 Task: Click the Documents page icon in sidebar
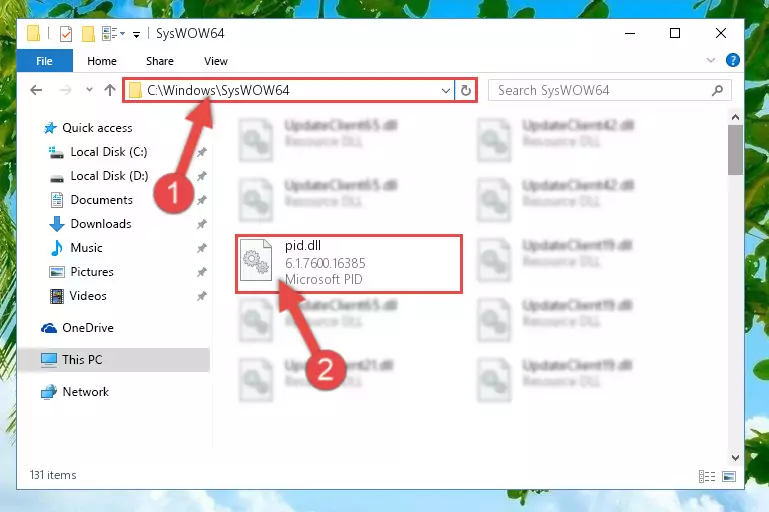57,200
